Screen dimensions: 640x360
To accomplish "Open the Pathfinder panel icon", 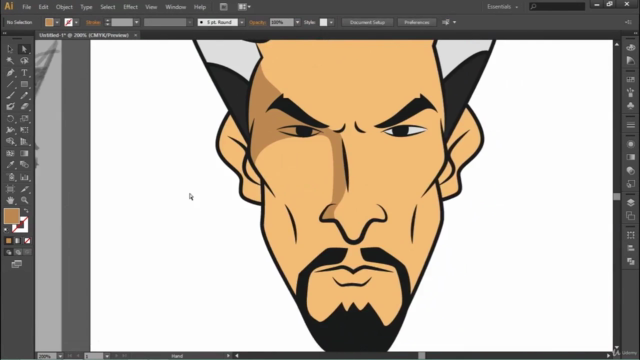I will tap(631, 261).
